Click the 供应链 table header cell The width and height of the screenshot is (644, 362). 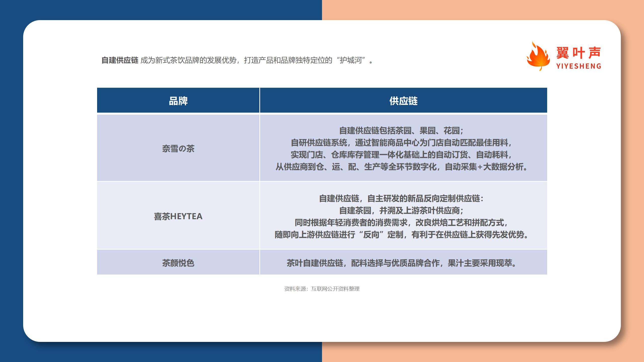[404, 100]
